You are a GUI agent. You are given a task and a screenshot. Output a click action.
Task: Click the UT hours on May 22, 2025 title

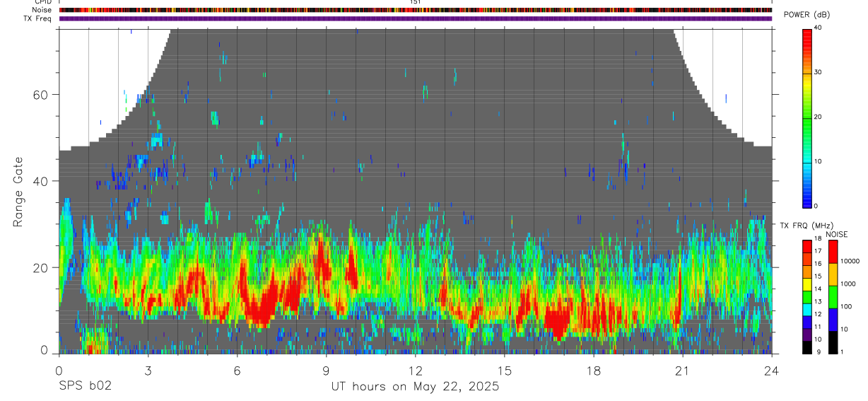tap(416, 387)
